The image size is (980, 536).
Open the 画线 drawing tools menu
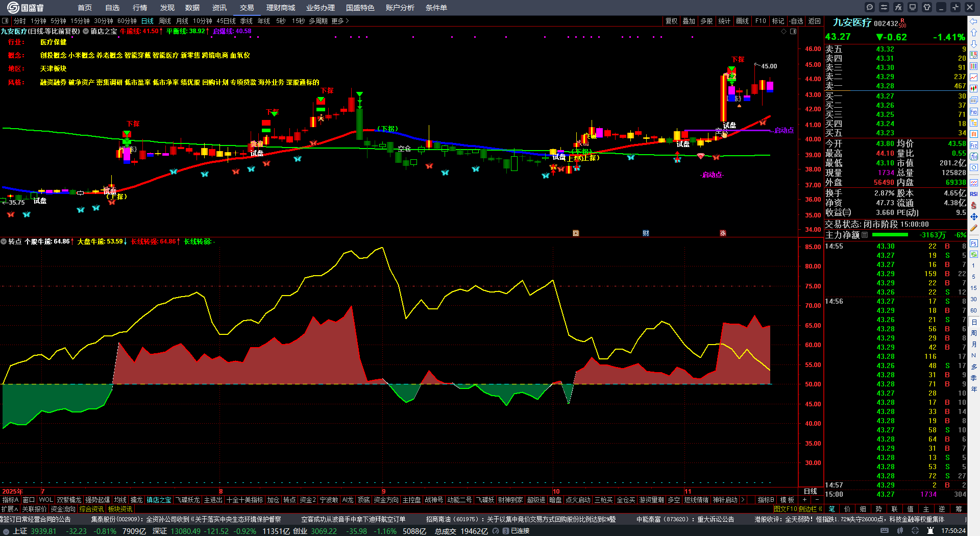click(743, 21)
